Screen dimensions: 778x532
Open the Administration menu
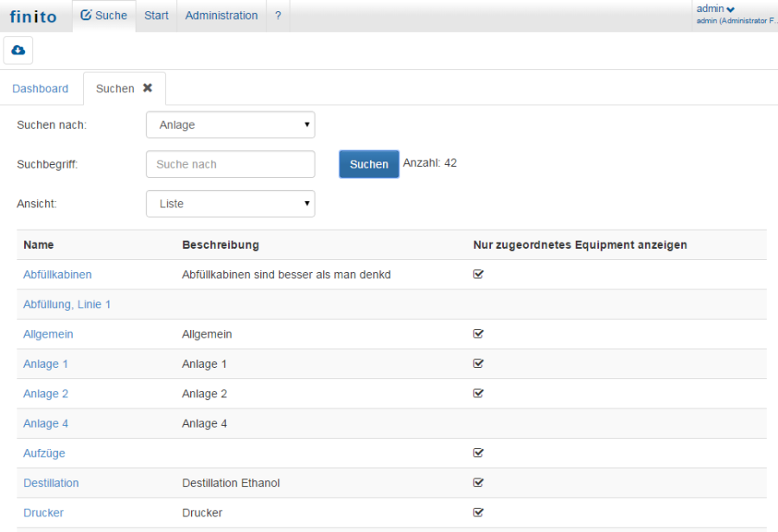pos(221,16)
